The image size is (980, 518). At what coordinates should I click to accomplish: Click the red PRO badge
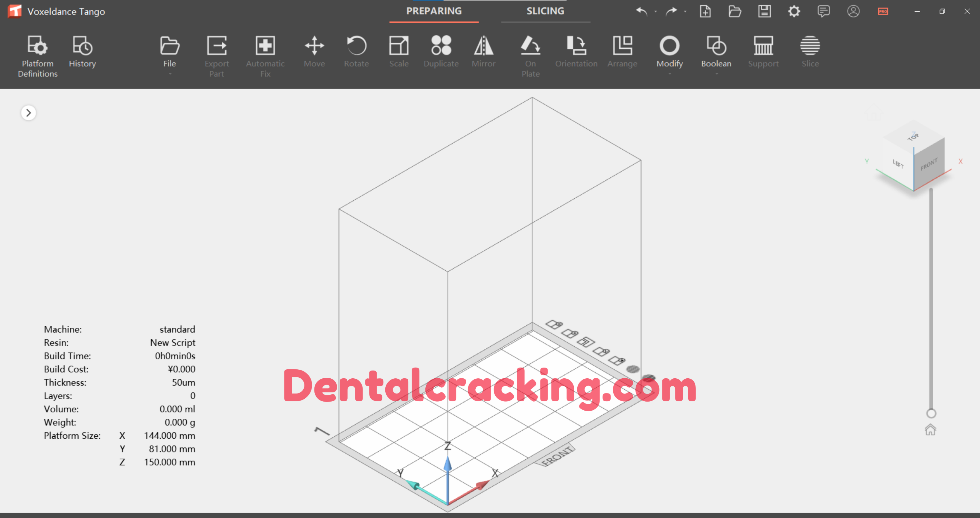[883, 11]
